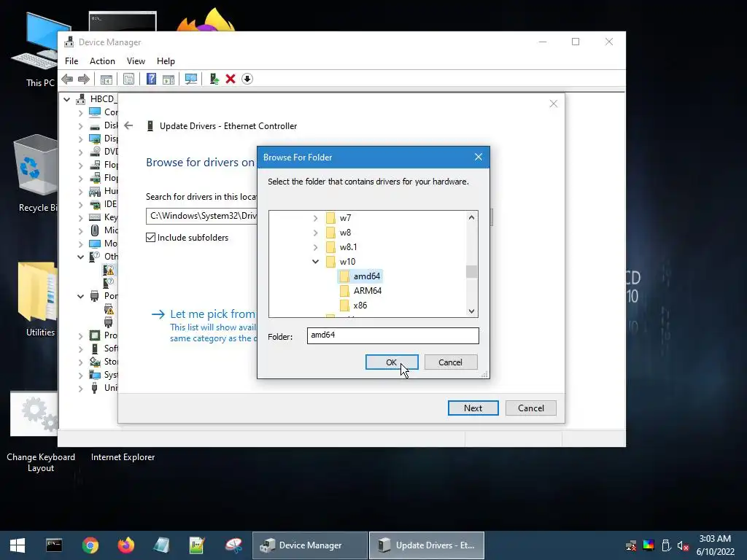Image resolution: width=747 pixels, height=560 pixels.
Task: Select the x86 folder
Action: coord(354,306)
